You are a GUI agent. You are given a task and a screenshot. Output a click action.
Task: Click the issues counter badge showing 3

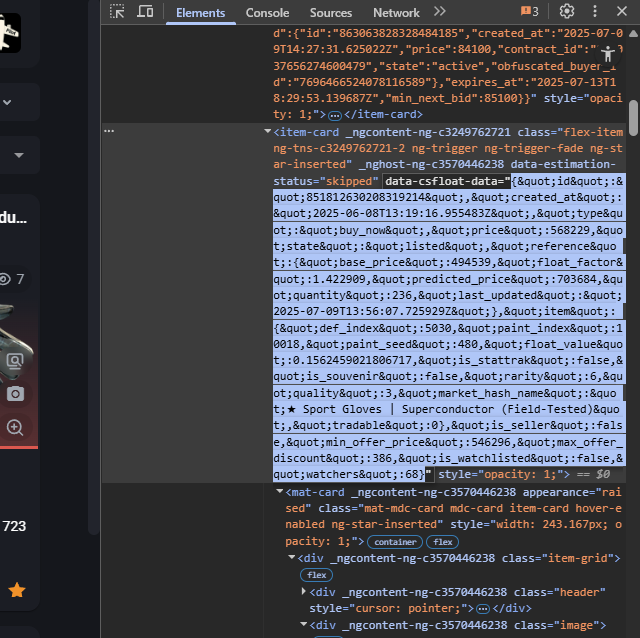point(529,11)
